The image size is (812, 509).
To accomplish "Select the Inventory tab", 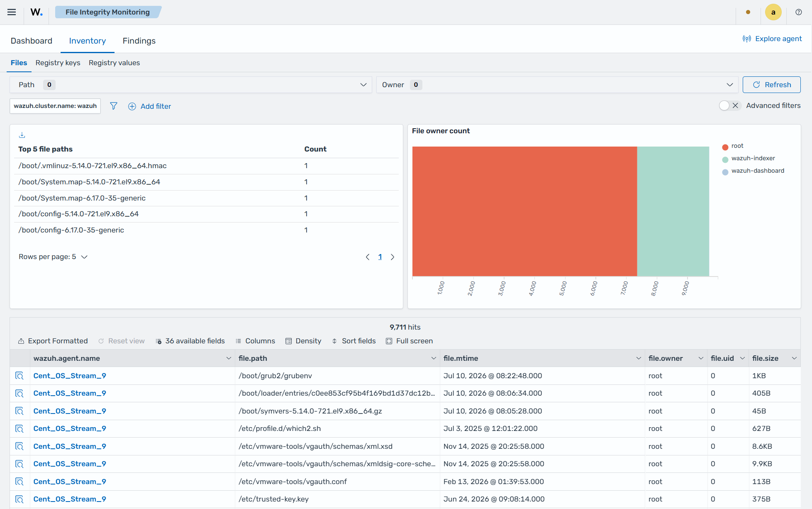I will (88, 41).
